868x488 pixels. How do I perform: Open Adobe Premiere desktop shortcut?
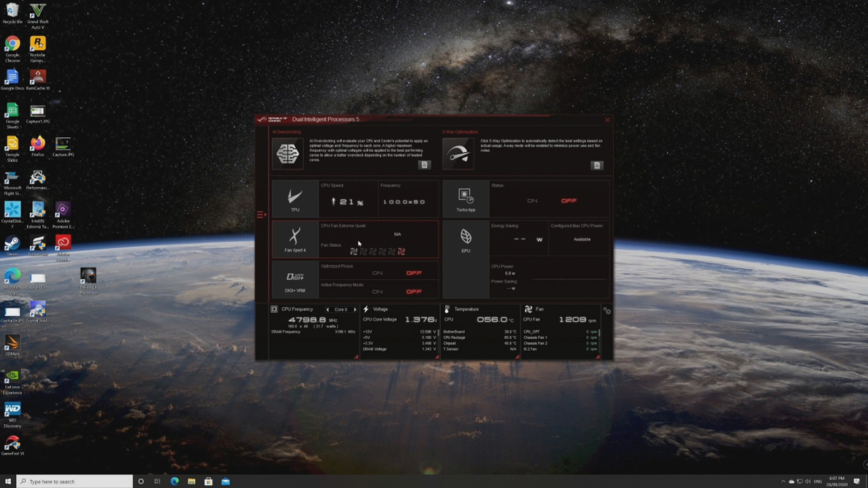[x=63, y=216]
